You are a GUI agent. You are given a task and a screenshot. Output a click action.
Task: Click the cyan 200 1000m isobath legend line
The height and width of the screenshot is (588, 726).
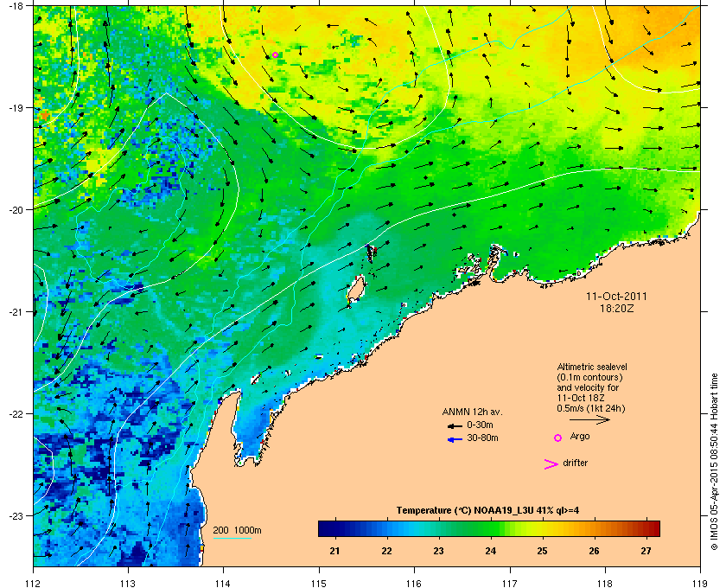click(232, 539)
